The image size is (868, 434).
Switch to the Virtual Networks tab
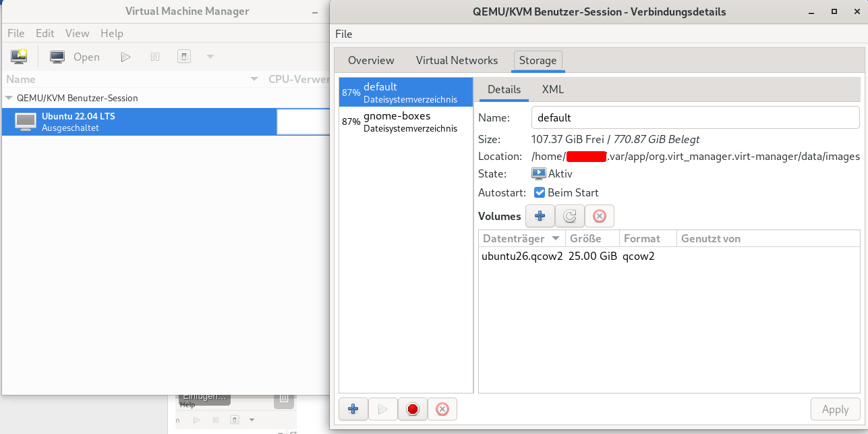(457, 60)
